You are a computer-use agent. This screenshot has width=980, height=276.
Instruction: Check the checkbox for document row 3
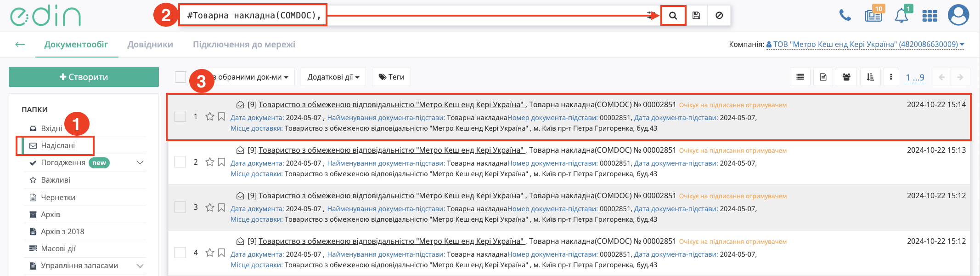click(x=180, y=207)
